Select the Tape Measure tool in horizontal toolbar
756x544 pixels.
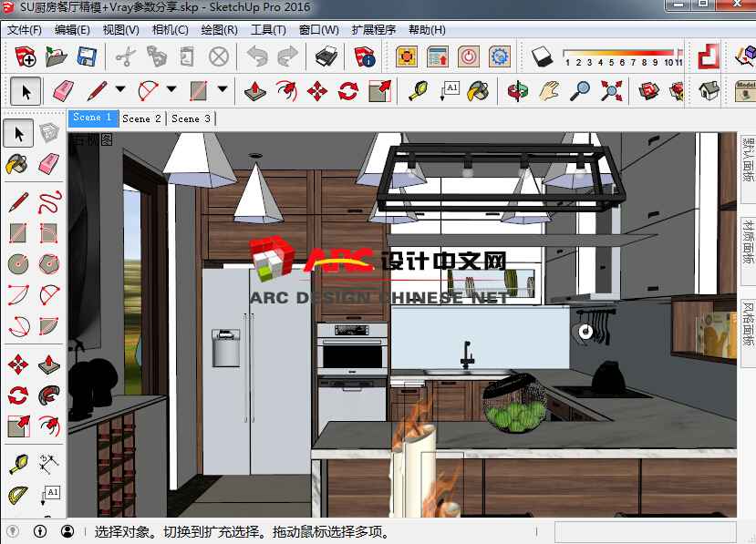[418, 90]
